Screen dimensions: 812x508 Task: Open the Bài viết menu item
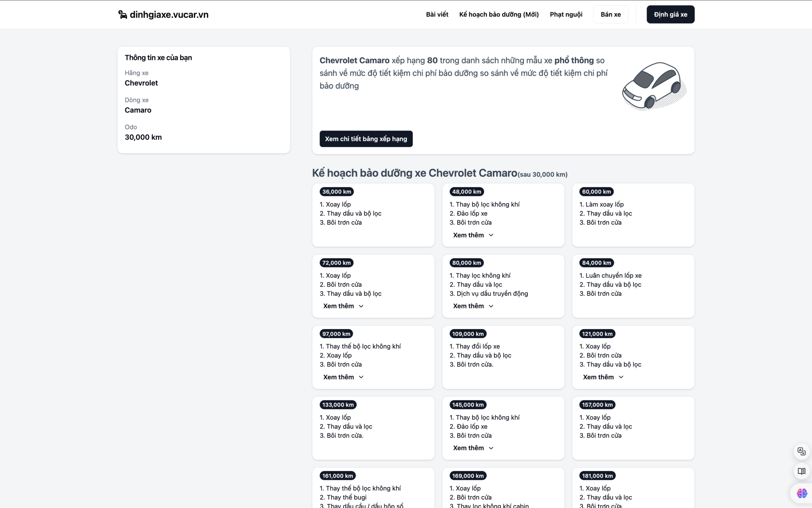click(x=437, y=14)
